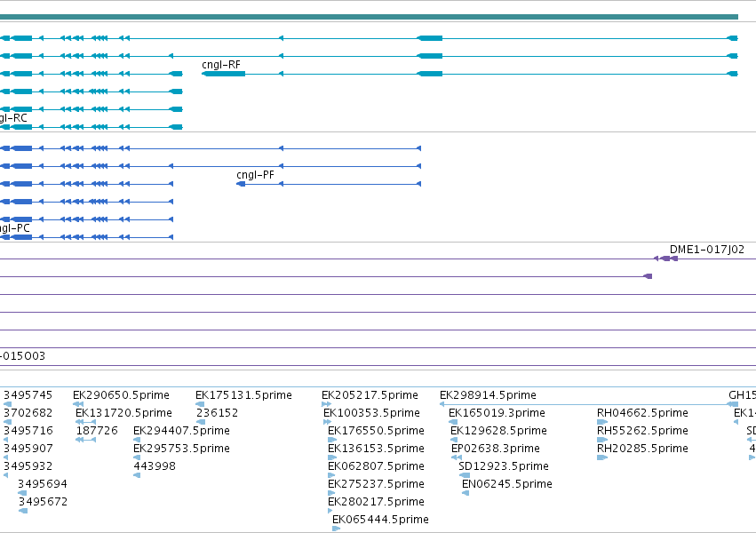756x533 pixels.
Task: Select the 3495932 feature label
Action: (x=28, y=466)
